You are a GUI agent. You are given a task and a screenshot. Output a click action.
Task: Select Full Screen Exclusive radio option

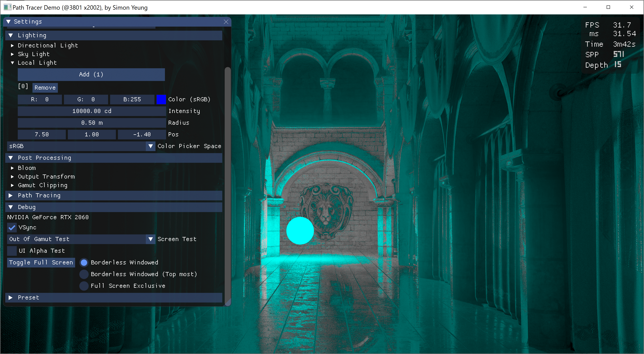(x=84, y=286)
